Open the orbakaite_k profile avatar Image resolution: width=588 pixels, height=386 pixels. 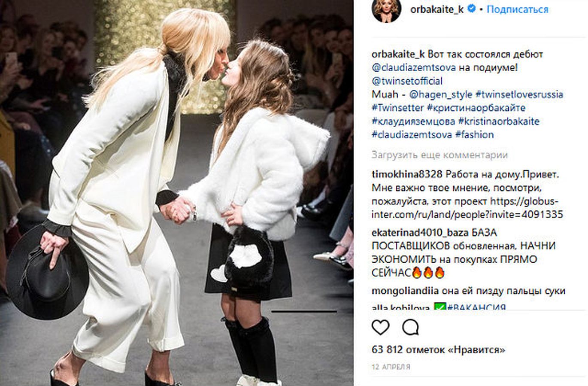[386, 10]
